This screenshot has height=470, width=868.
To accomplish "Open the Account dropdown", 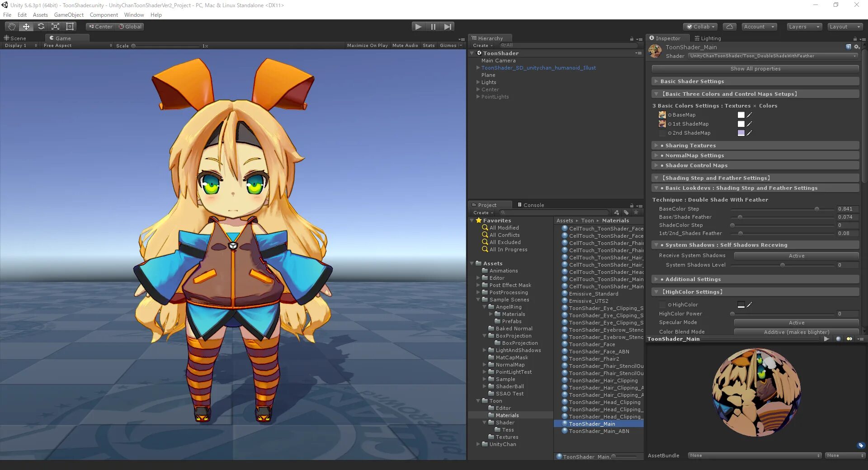I will 759,27.
